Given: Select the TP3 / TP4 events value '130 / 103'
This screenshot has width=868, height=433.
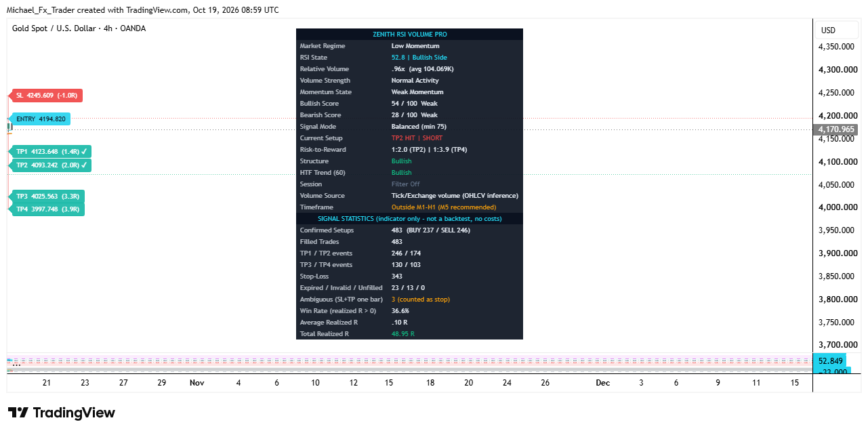Looking at the screenshot, I should [x=406, y=265].
